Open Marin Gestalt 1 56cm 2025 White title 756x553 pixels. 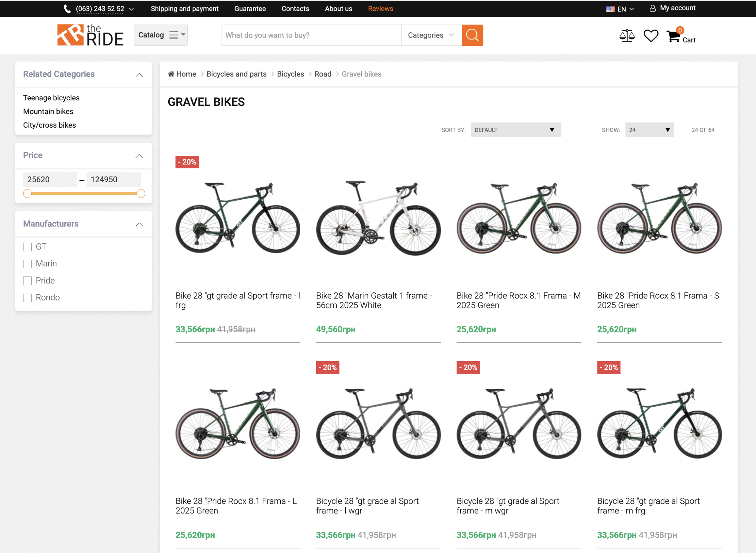point(374,301)
